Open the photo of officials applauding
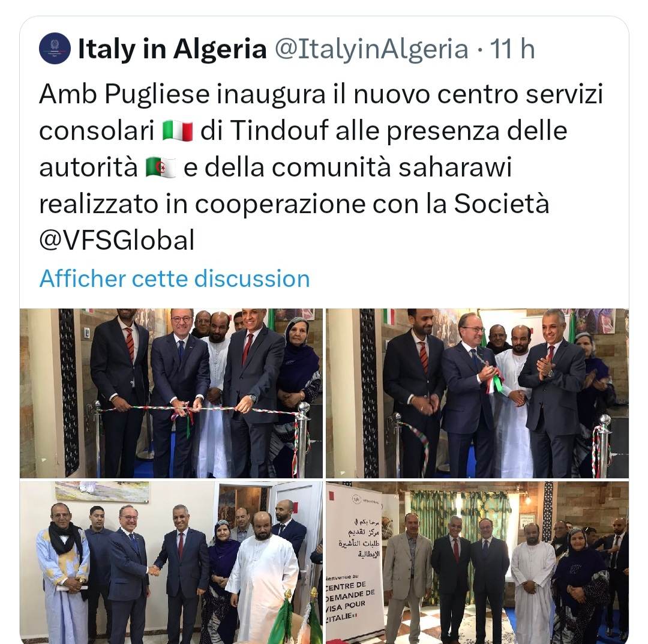Screen dimensions: 648x644 [478, 393]
